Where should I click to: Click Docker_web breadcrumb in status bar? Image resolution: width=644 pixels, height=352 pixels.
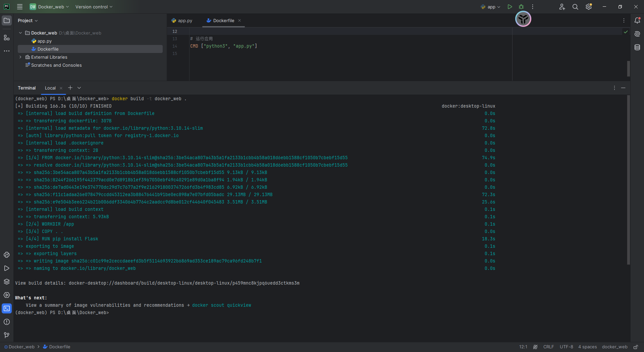point(19,347)
